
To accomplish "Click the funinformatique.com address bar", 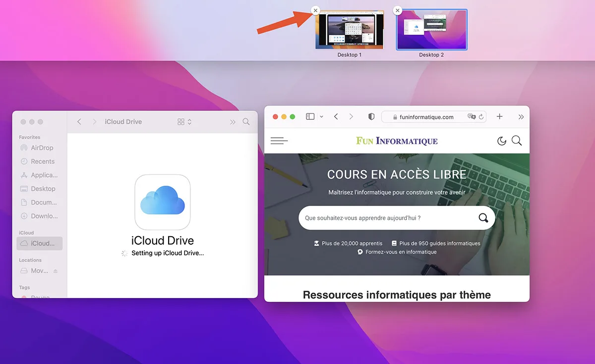I will tap(434, 117).
